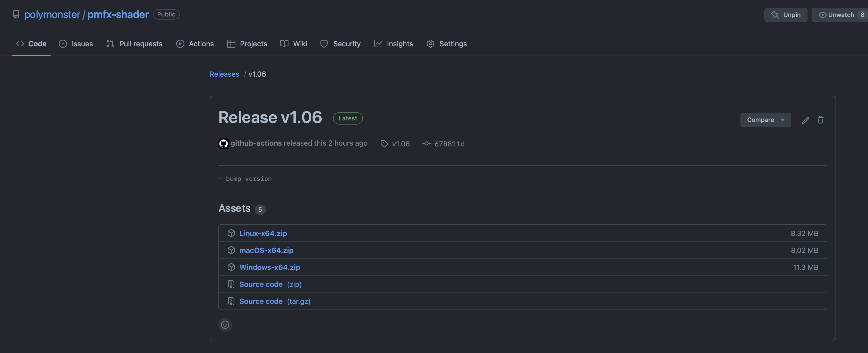The width and height of the screenshot is (868, 353).
Task: Download Source code (tar.gz)
Action: pos(275,301)
